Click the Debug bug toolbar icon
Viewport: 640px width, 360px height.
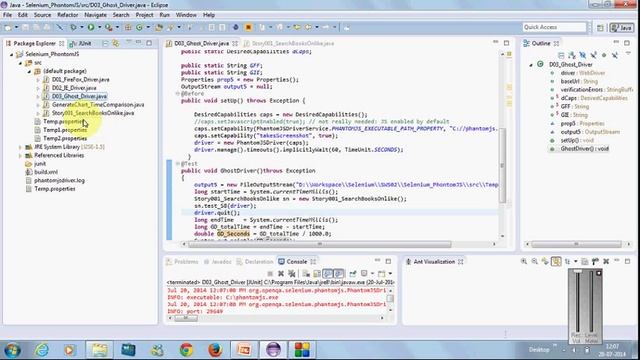(73, 27)
